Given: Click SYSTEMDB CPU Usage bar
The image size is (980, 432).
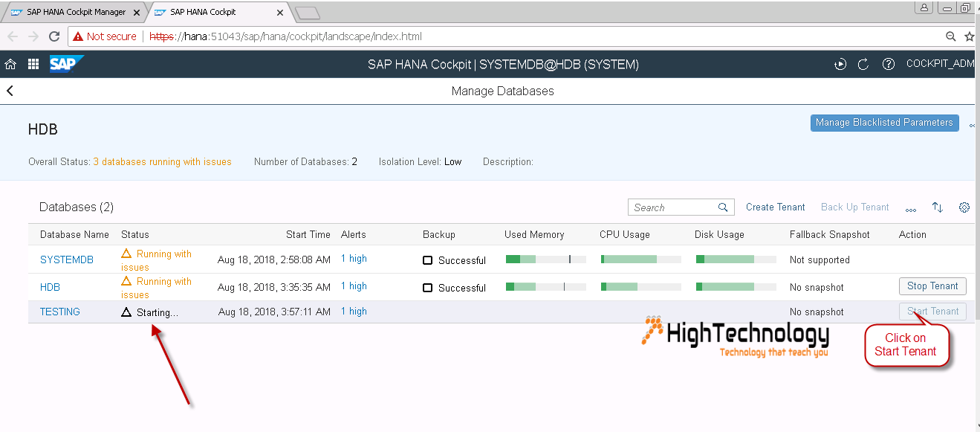Looking at the screenshot, I should (641, 259).
